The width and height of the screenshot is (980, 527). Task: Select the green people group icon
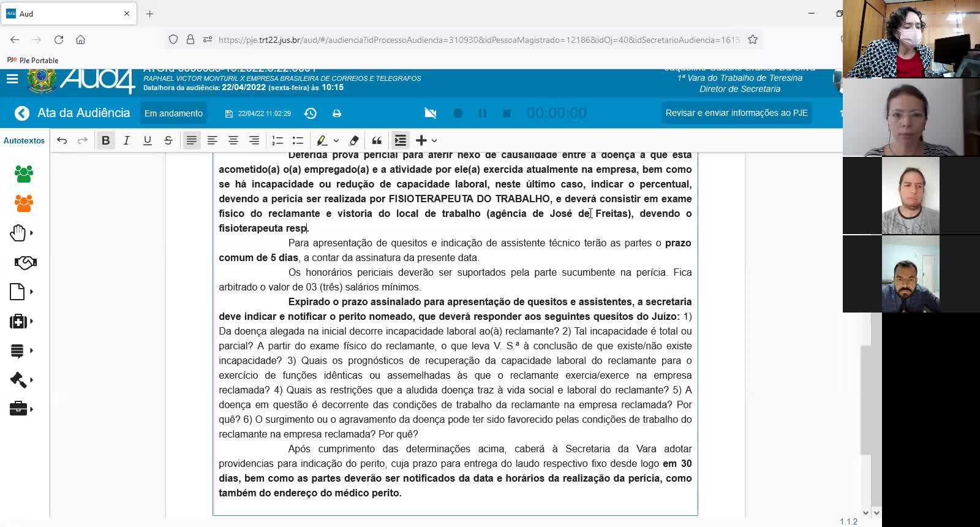24,174
